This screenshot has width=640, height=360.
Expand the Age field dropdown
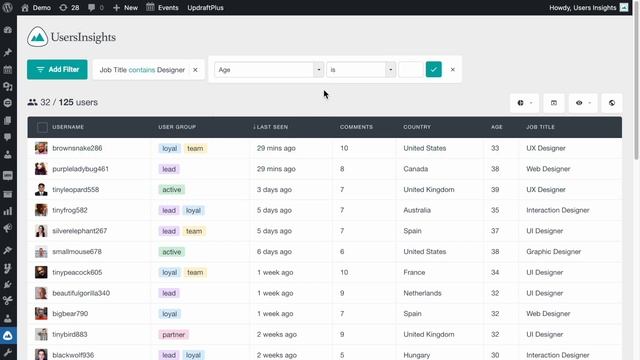point(319,70)
